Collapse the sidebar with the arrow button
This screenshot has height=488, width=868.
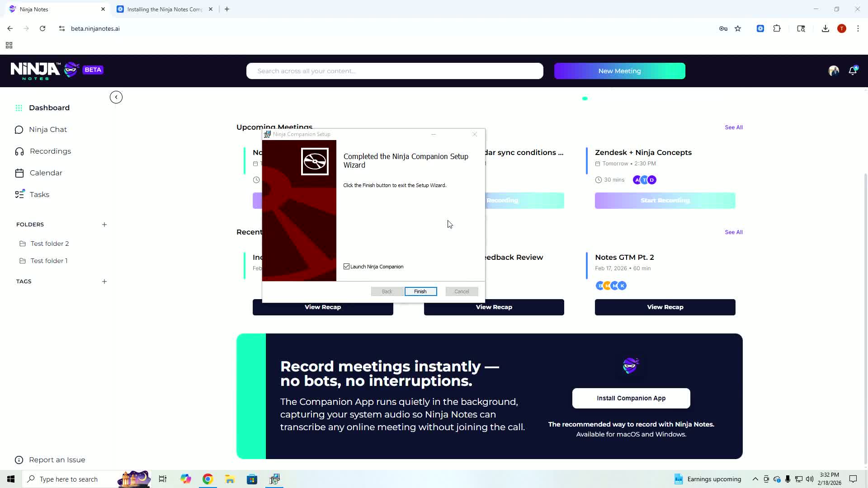click(116, 97)
